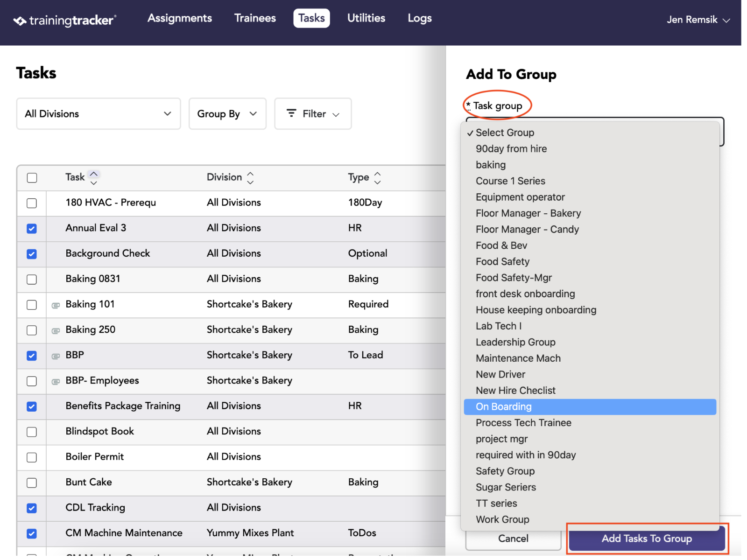Click the Cancel button
The width and height of the screenshot is (747, 560).
pos(513,539)
